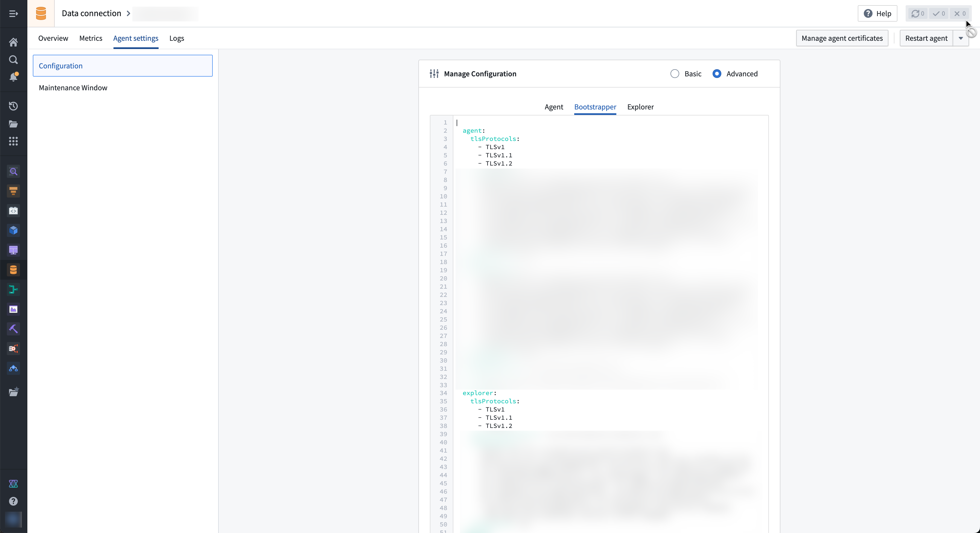Open the green pipeline branch app icon
Viewport: 980px width, 533px height.
(x=13, y=290)
